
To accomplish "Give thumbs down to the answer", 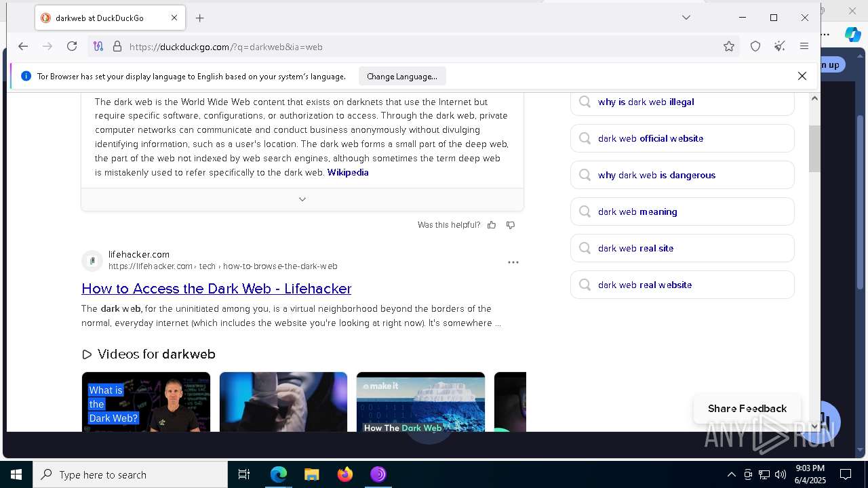I will (511, 225).
